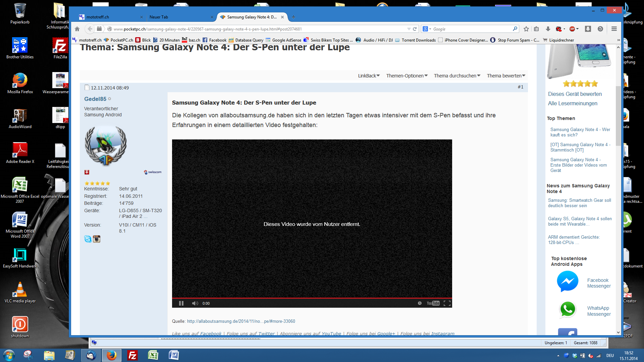Open the Firefox hamburger menu
The image size is (644, 362).
(614, 29)
